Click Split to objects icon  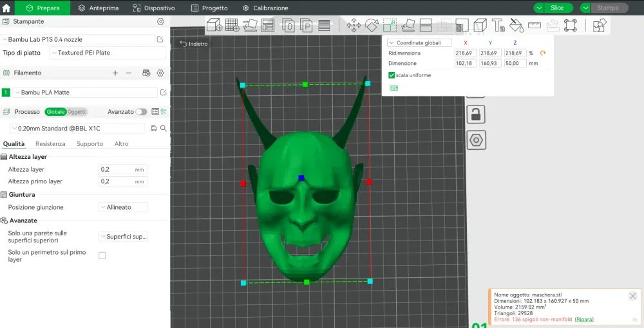point(289,26)
